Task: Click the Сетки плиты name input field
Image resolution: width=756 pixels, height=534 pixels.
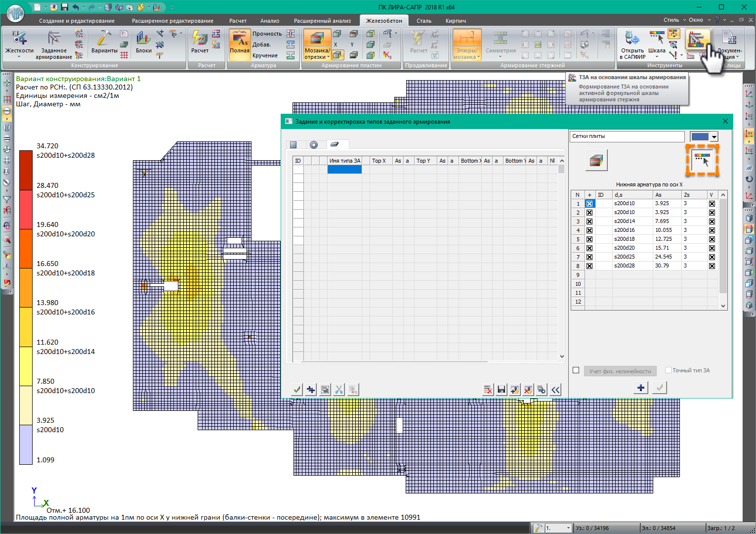Action: pyautogui.click(x=627, y=136)
